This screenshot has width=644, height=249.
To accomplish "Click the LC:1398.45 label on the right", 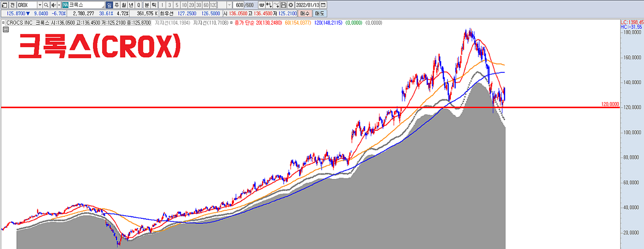I will 631,22.
